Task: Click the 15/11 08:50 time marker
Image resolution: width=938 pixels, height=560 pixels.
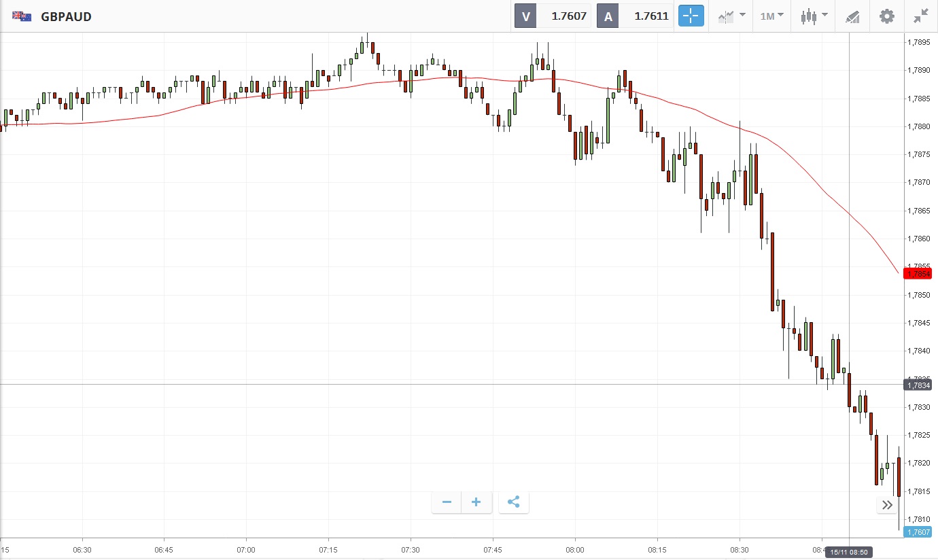Action: pyautogui.click(x=849, y=553)
